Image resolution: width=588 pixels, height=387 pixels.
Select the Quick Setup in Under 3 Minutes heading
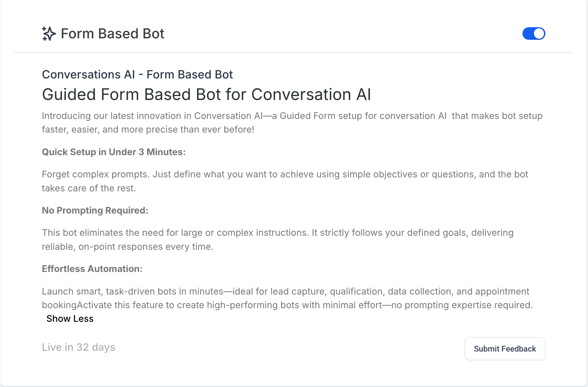point(114,152)
